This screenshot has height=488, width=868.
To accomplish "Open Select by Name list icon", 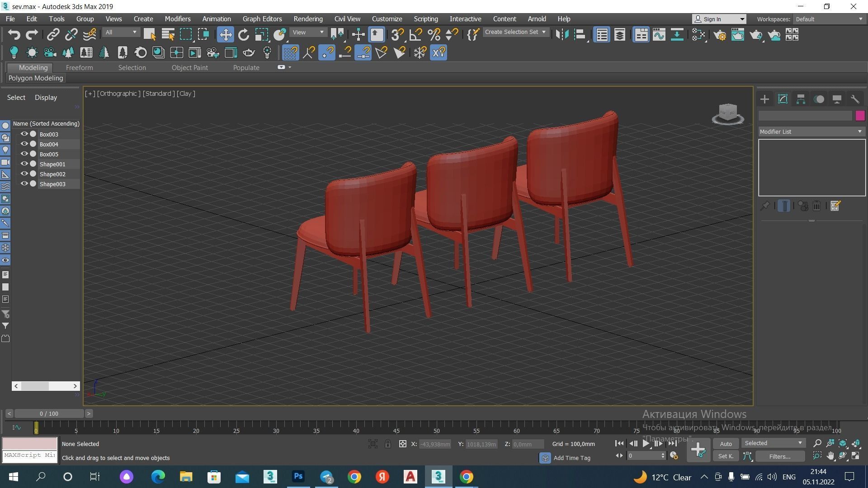I will [x=168, y=34].
